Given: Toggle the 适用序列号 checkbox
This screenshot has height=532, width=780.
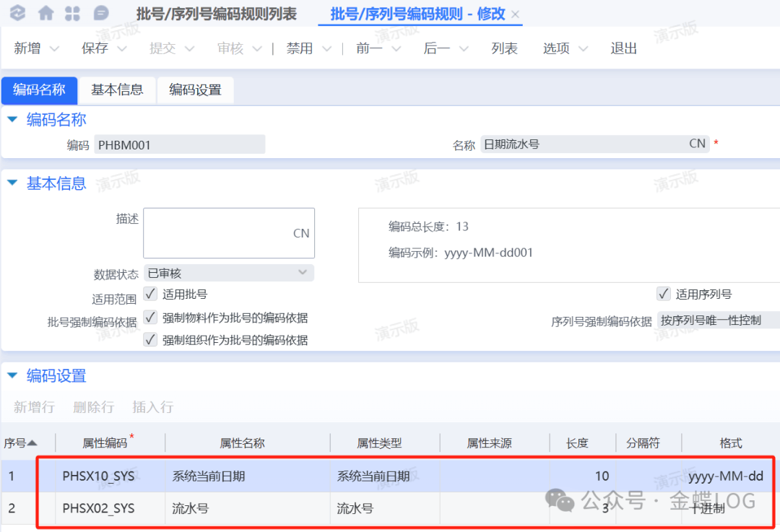Looking at the screenshot, I should [663, 294].
